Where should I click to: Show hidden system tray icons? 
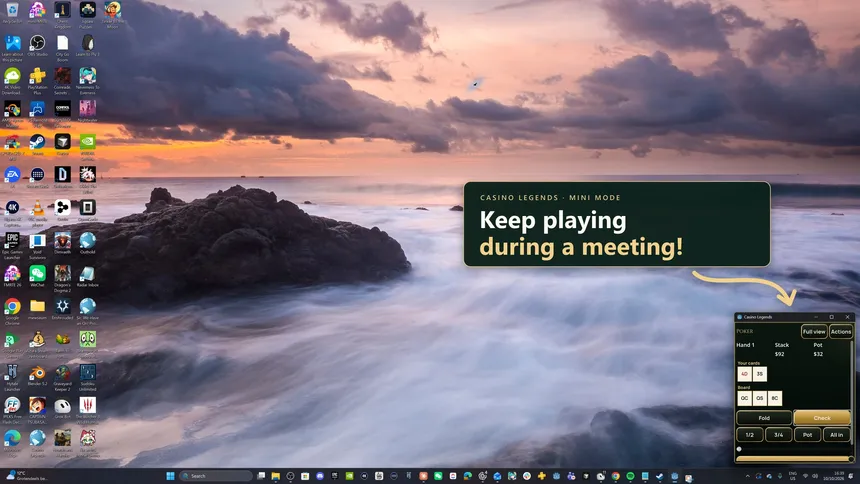pos(747,476)
